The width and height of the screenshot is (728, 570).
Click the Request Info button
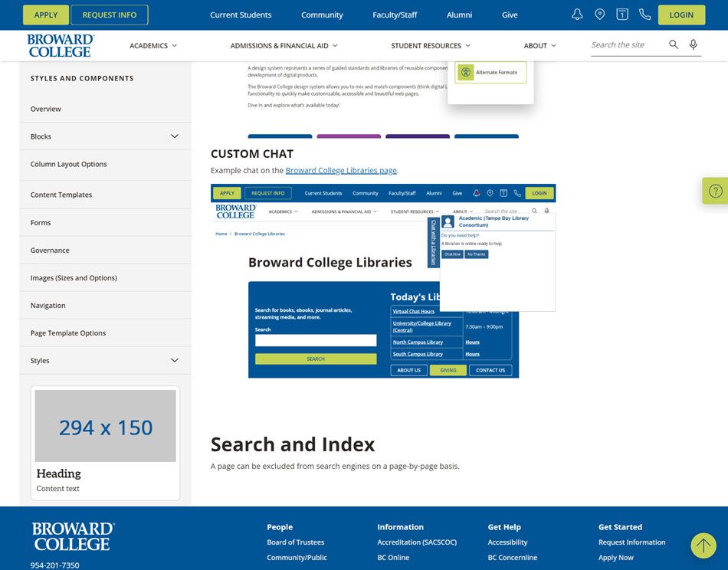click(x=110, y=15)
